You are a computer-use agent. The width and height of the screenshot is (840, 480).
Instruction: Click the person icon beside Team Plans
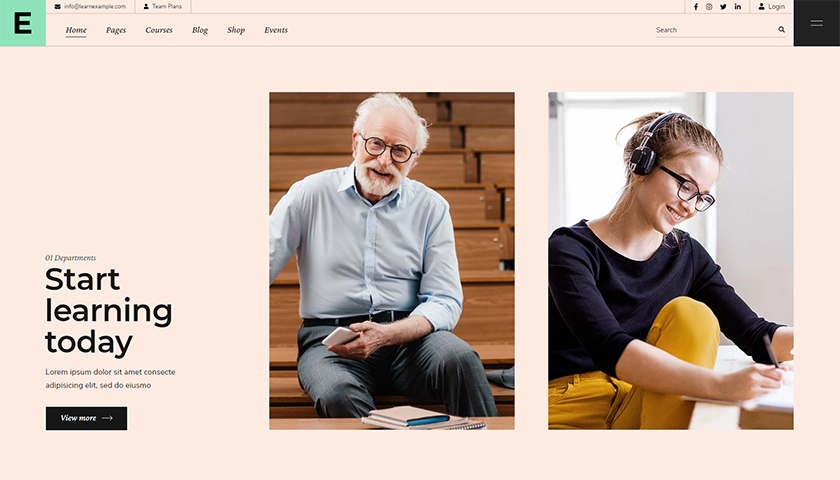(x=146, y=7)
